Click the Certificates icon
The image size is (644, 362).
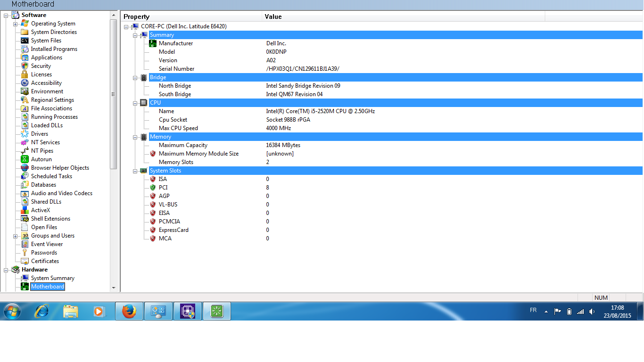click(x=25, y=261)
